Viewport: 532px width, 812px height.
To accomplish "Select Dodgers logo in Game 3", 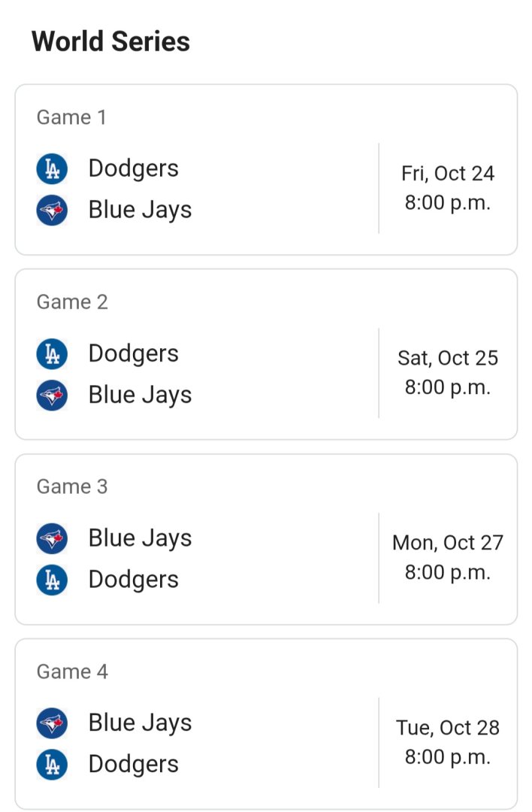I will pos(52,580).
